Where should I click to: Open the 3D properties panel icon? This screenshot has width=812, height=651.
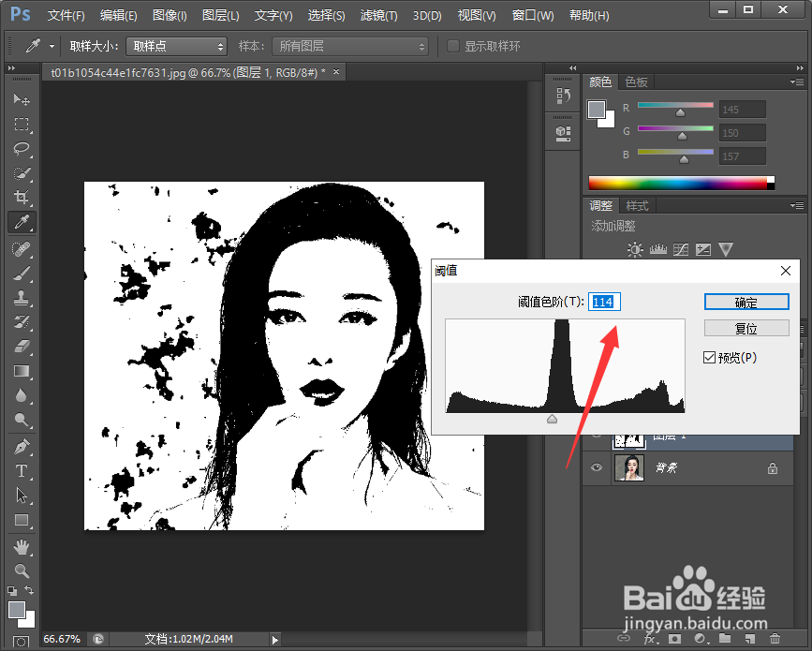563,133
